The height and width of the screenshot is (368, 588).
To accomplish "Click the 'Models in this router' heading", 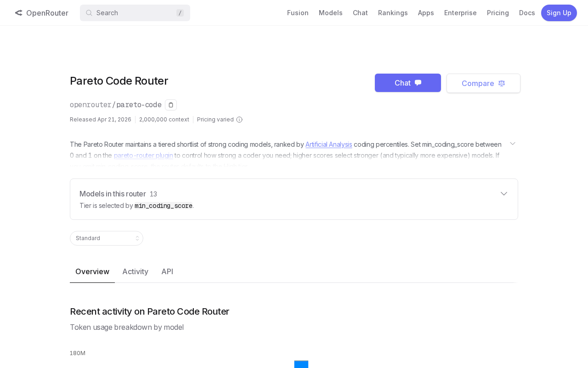I will (x=113, y=194).
